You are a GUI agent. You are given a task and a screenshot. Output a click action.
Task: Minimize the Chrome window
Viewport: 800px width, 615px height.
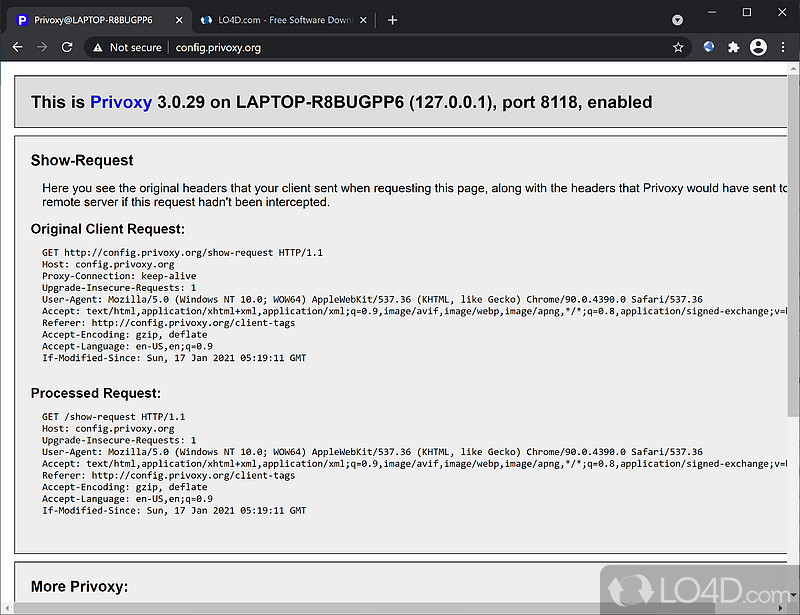tap(712, 12)
